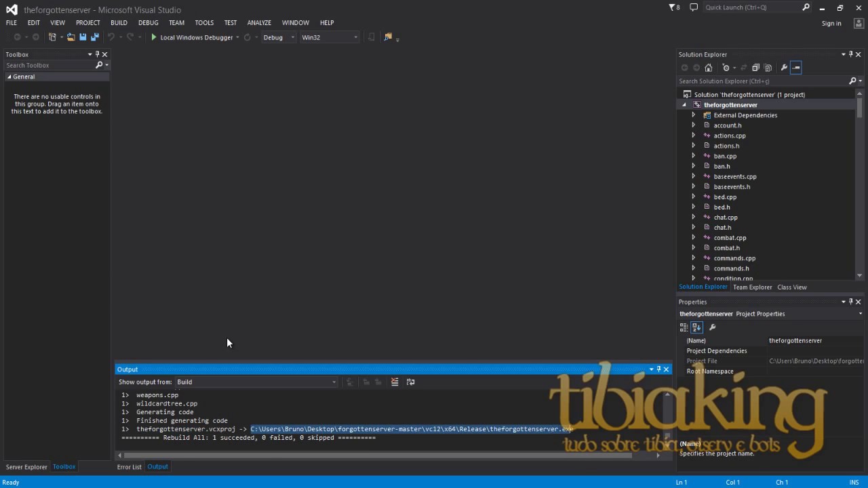The width and height of the screenshot is (868, 488).
Task: Click the Open File folder icon
Action: pos(71,37)
